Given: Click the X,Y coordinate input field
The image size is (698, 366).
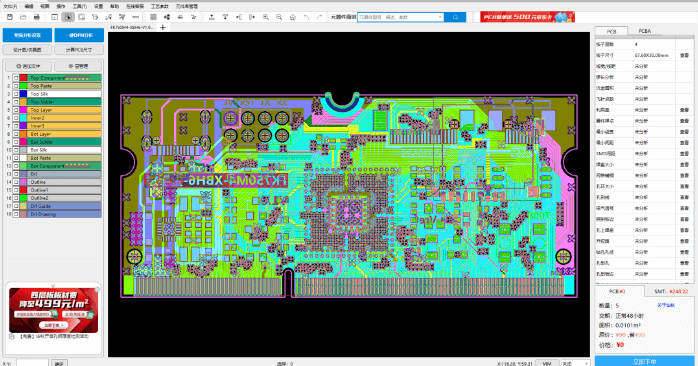Looking at the screenshot, I should click(x=32, y=363).
